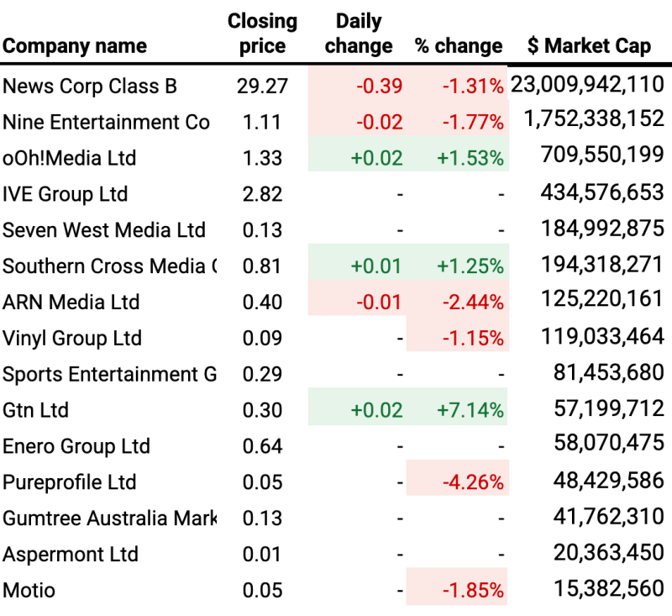Image resolution: width=672 pixels, height=616 pixels.
Task: Open the IVE Group Ltd row name
Action: tap(66, 194)
